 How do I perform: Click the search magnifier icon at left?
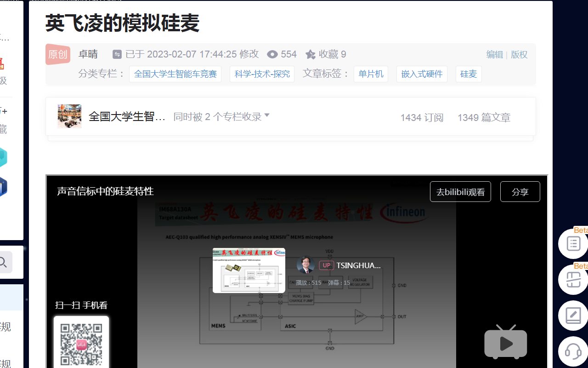pyautogui.click(x=3, y=262)
